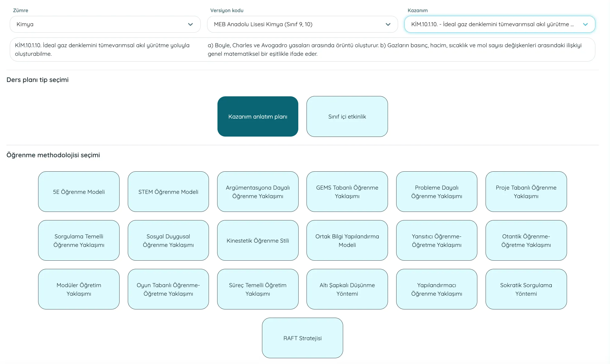Select RAFT Stratejisi card
The height and width of the screenshot is (364, 610).
pos(303,338)
